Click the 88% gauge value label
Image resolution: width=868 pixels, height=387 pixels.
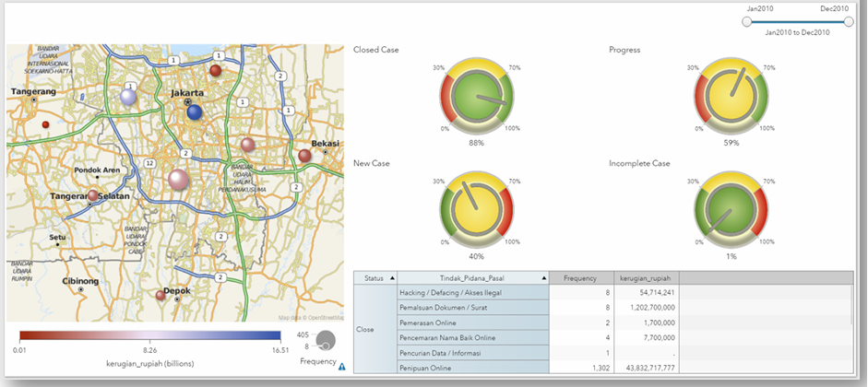click(477, 143)
